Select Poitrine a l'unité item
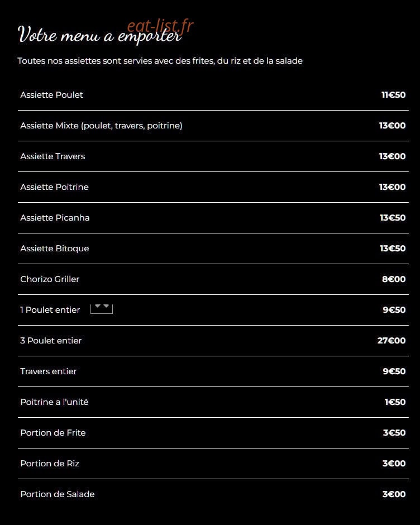 (213, 402)
